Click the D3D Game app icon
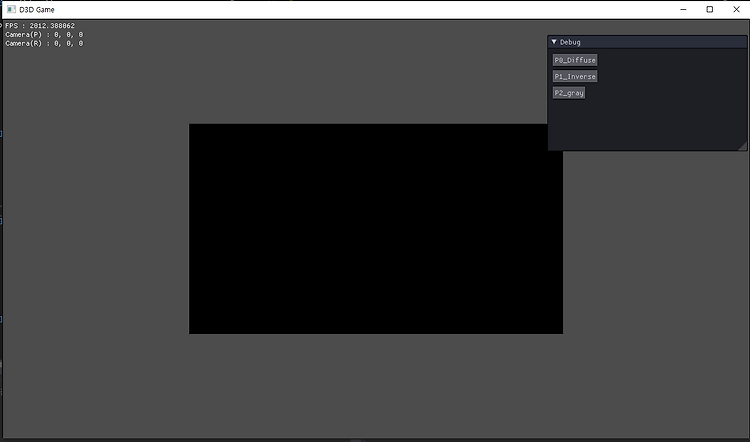Image resolution: width=750 pixels, height=442 pixels. [11, 10]
